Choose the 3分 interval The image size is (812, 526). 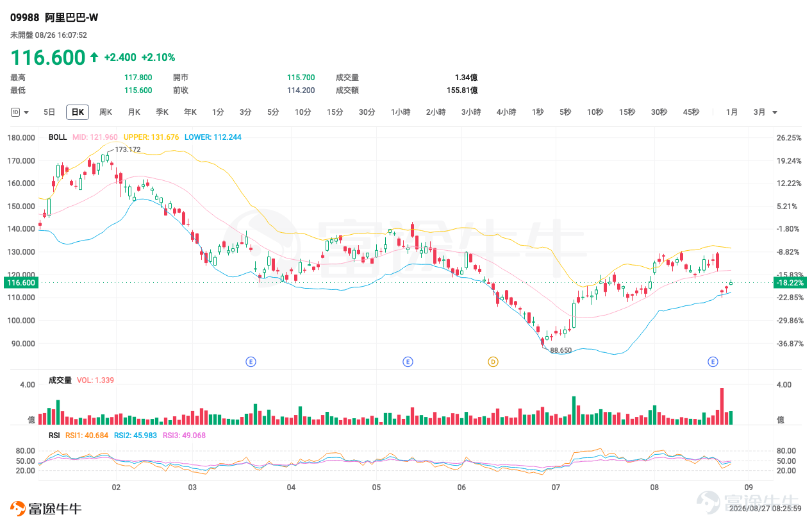245,112
